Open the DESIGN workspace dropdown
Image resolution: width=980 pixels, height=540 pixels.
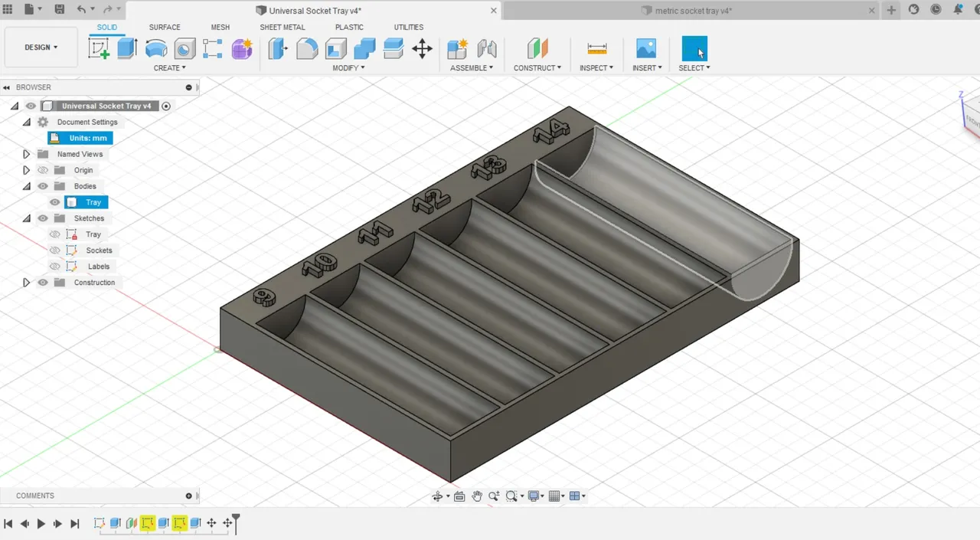[41, 47]
